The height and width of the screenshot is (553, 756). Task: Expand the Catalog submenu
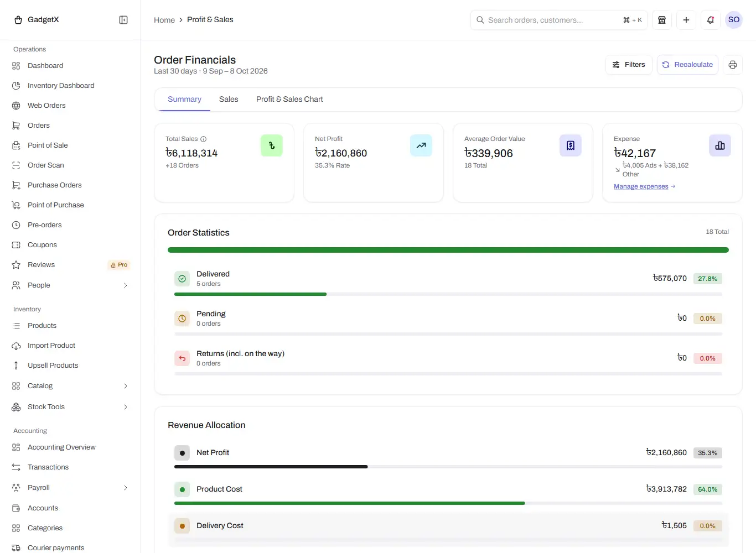pyautogui.click(x=70, y=386)
